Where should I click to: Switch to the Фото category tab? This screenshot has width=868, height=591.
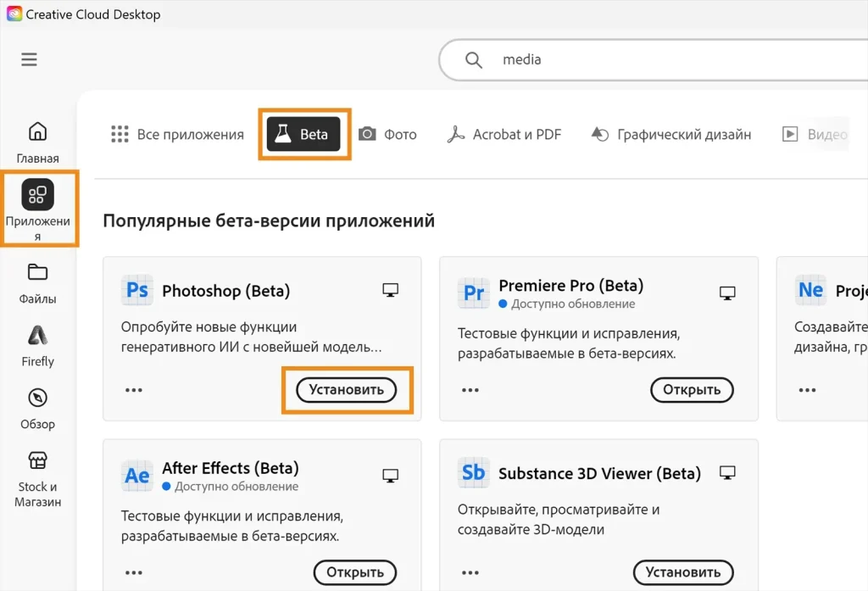tap(388, 134)
